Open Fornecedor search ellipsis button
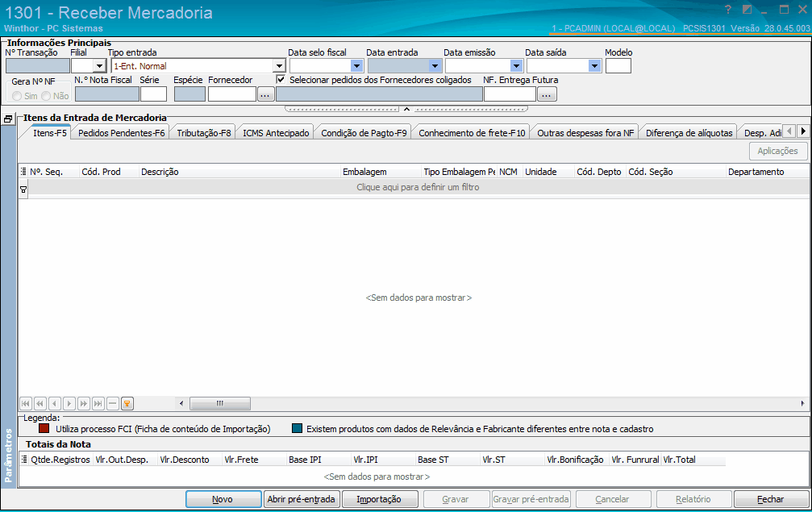This screenshot has width=812, height=512. [265, 94]
